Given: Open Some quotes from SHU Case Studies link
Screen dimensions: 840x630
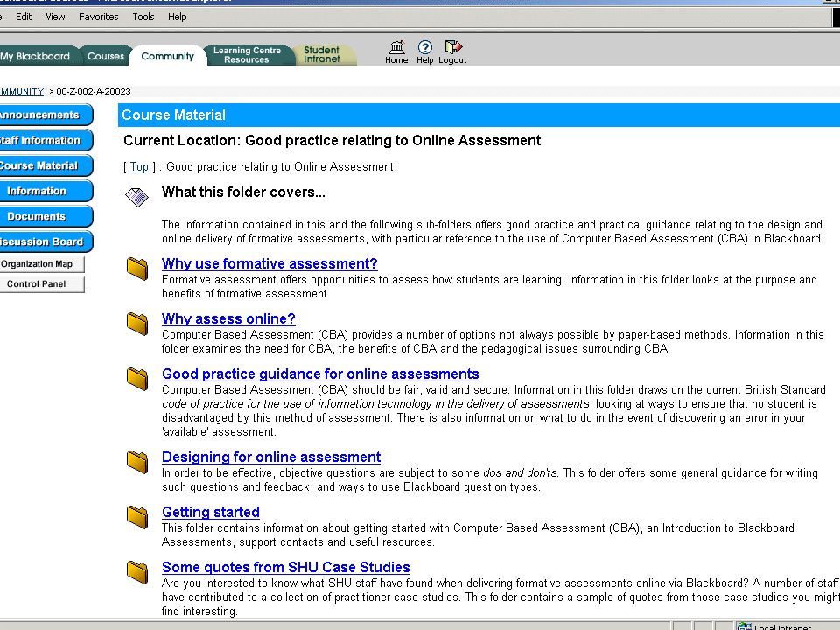Looking at the screenshot, I should tap(285, 567).
